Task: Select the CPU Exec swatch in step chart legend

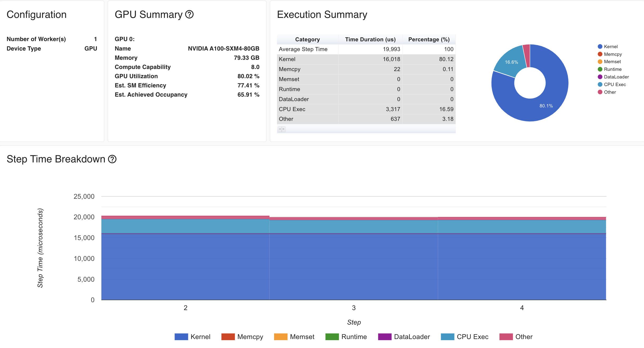Action: coord(448,337)
